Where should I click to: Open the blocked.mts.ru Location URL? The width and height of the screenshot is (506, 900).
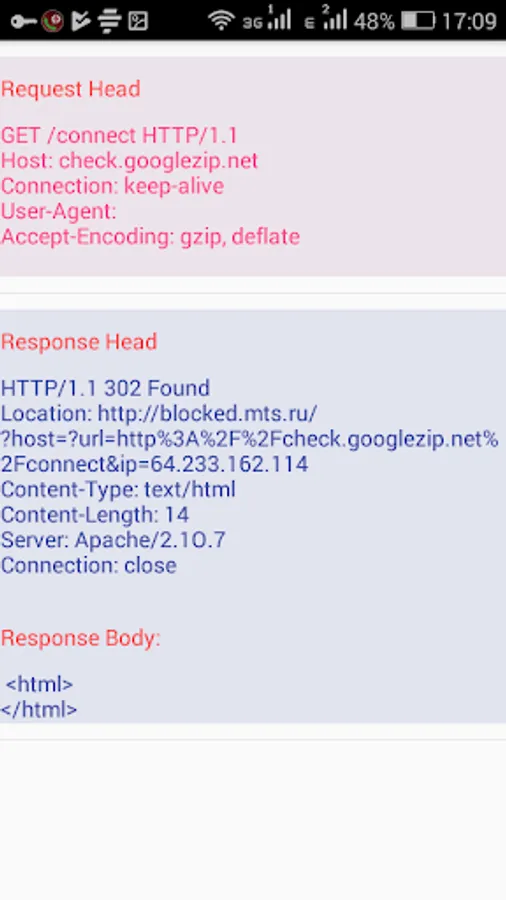click(x=250, y=439)
